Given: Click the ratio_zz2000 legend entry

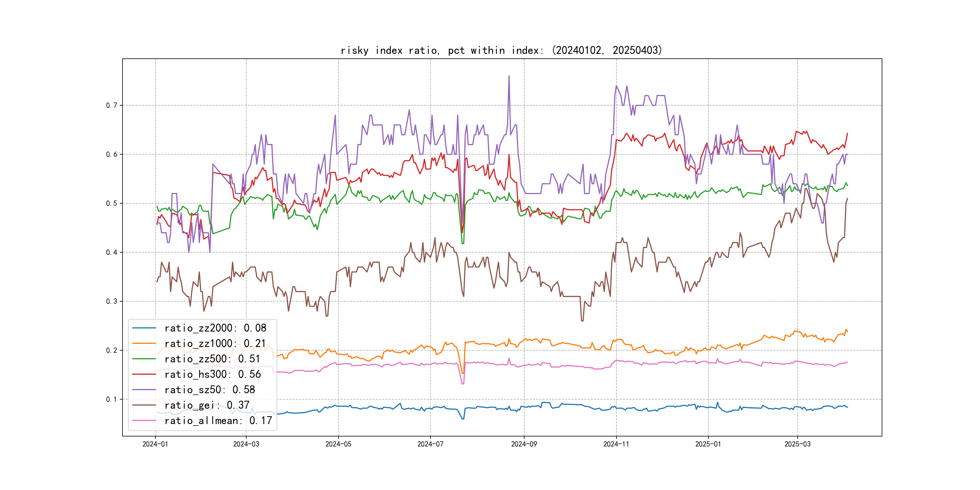Looking at the screenshot, I should click(x=215, y=328).
